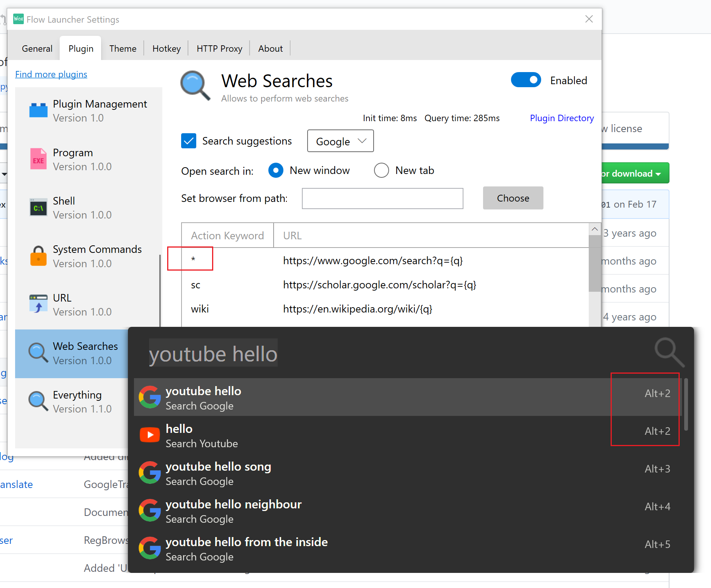
Task: Toggle the Enabled switch for Web Searches
Action: coord(526,80)
